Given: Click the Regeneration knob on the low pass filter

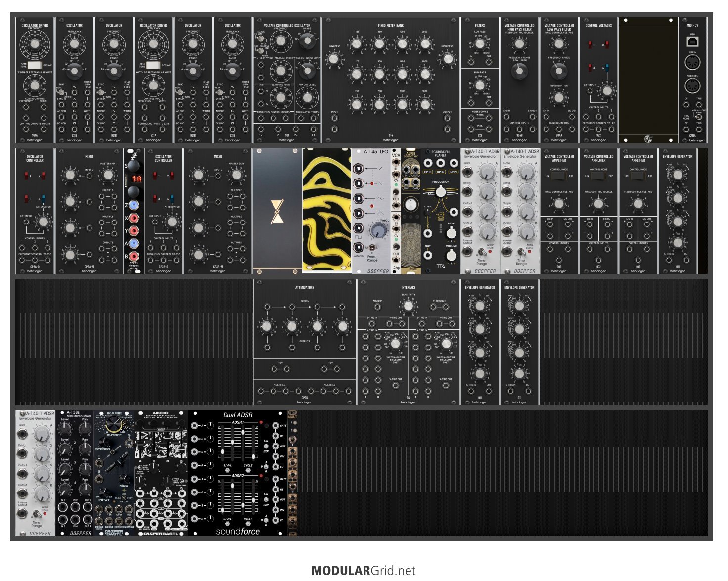Looking at the screenshot, I should click(x=559, y=97).
